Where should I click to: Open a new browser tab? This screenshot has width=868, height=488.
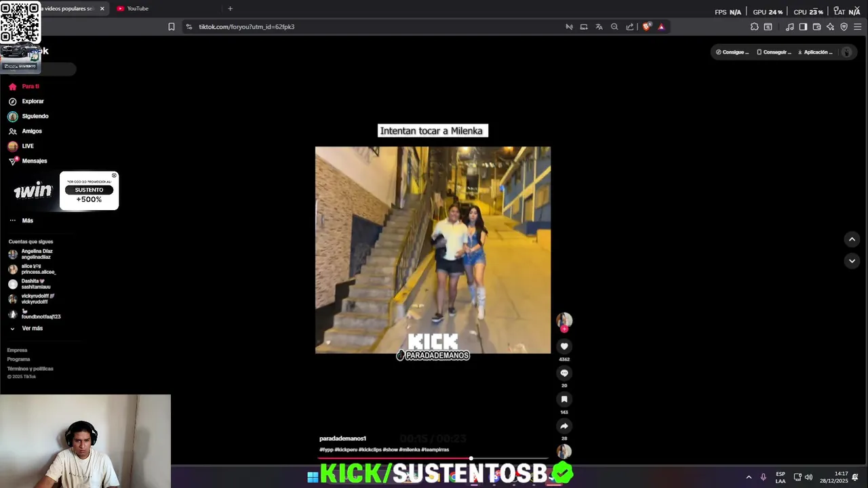230,9
